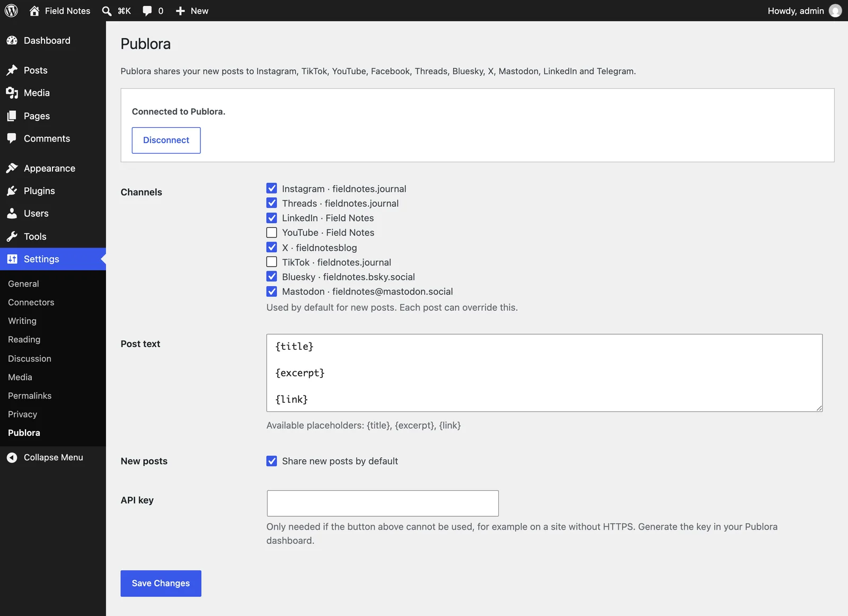Screen dimensions: 848x616
Task: Open the Dashboard menu label
Action: pyautogui.click(x=47, y=40)
